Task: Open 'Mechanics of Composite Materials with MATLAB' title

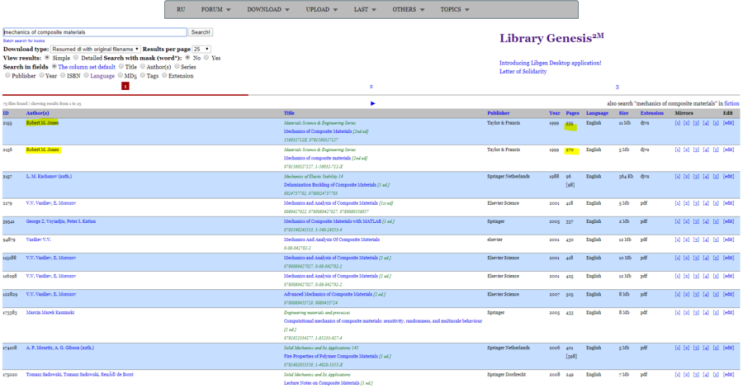Action: (x=332, y=221)
